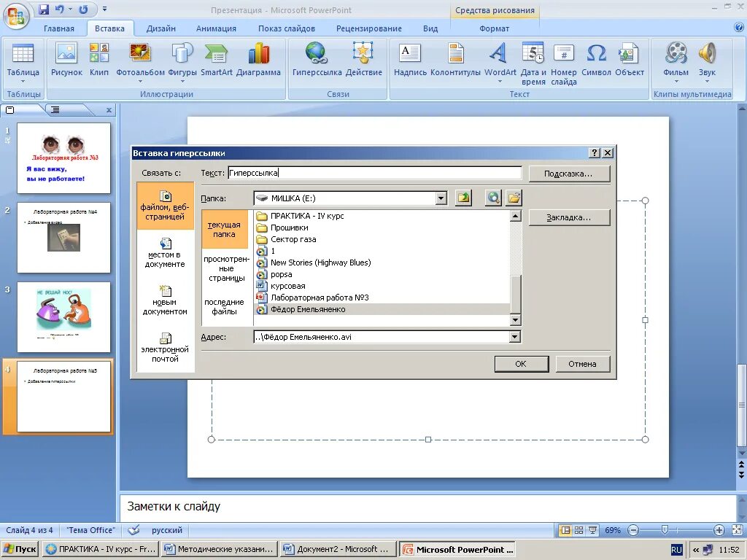This screenshot has width=747, height=560.
Task: Cancel with the Отмена button
Action: click(582, 364)
